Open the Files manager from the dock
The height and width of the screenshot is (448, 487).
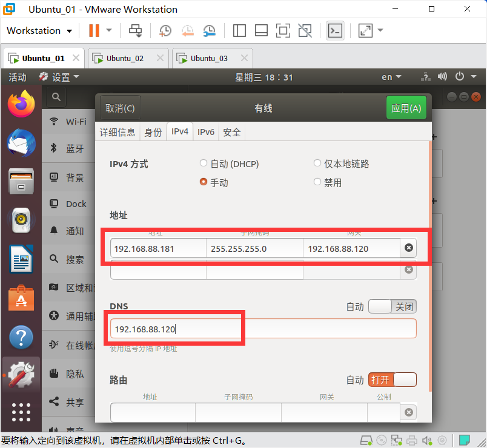tap(21, 181)
